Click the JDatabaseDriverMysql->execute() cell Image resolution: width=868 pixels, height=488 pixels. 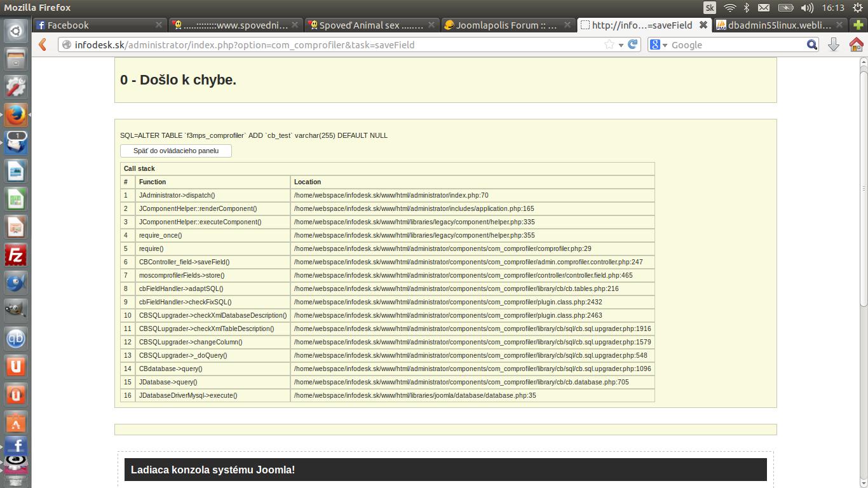[212, 395]
